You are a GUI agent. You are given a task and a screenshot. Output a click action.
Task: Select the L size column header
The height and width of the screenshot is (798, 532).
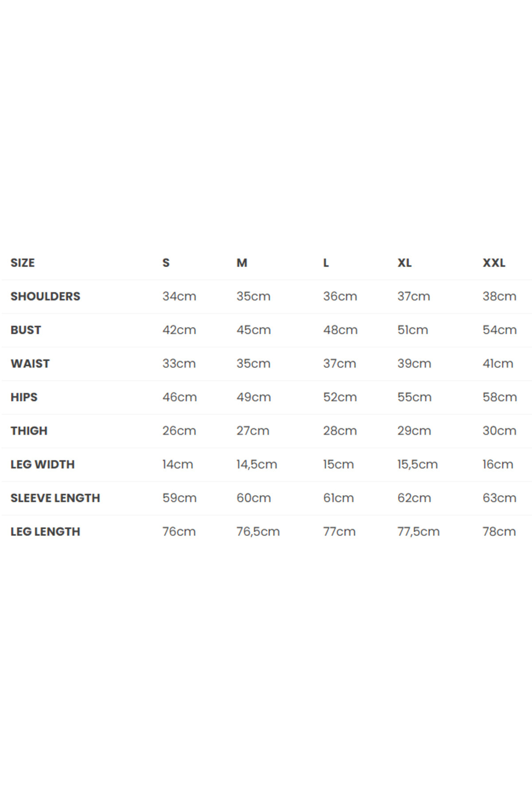coord(326,263)
